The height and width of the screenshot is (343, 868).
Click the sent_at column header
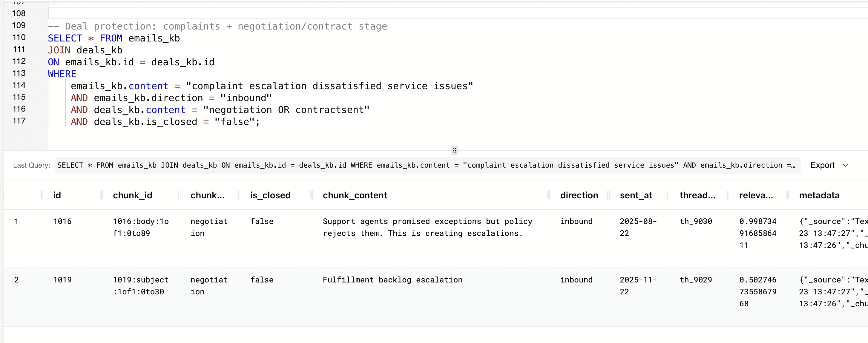tap(636, 195)
